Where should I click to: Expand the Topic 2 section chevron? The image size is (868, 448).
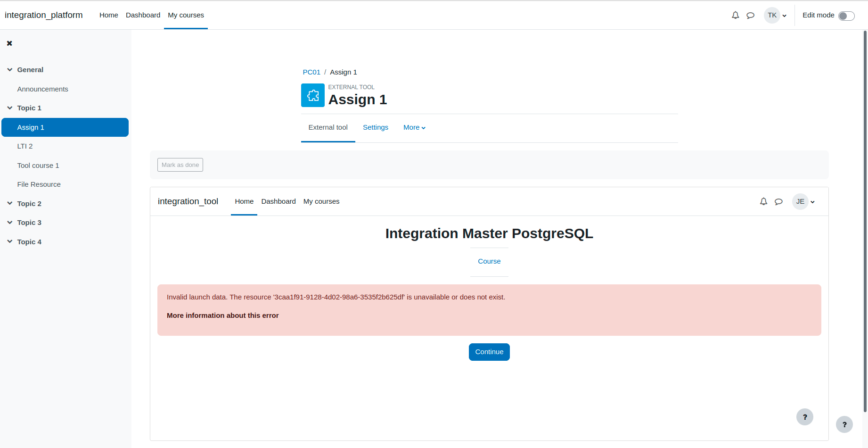[x=10, y=204]
